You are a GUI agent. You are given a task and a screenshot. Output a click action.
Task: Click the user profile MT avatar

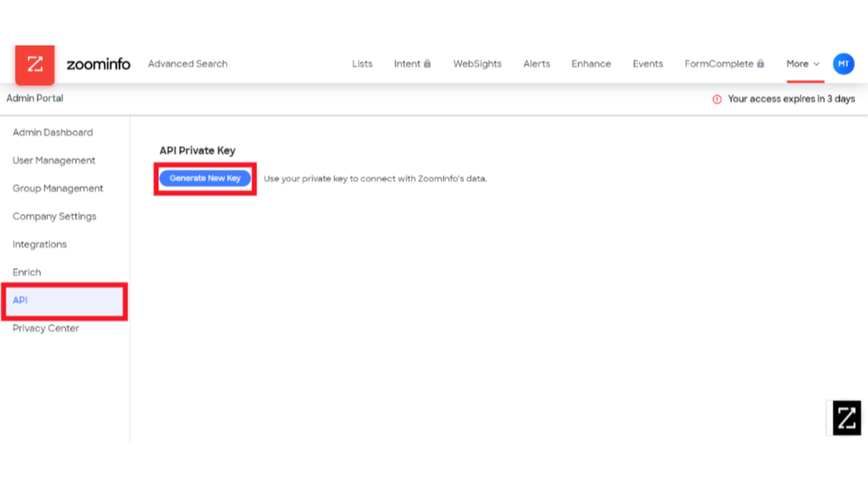[x=843, y=64]
